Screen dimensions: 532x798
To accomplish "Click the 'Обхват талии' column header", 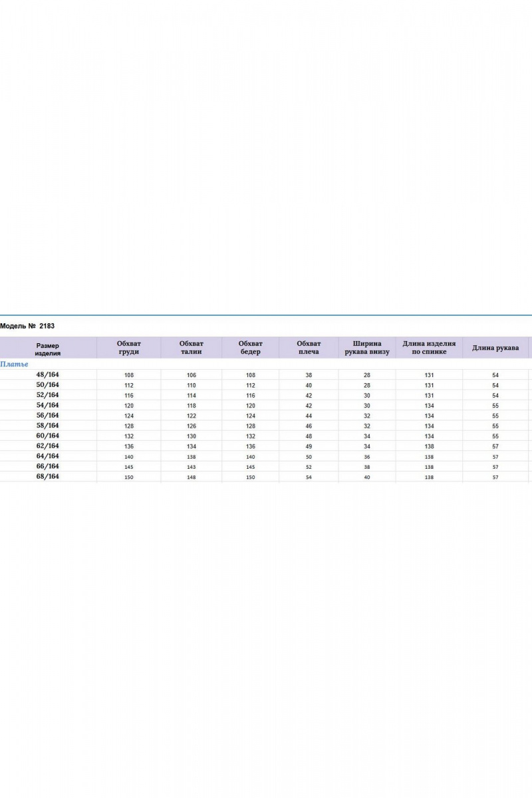I will (191, 348).
